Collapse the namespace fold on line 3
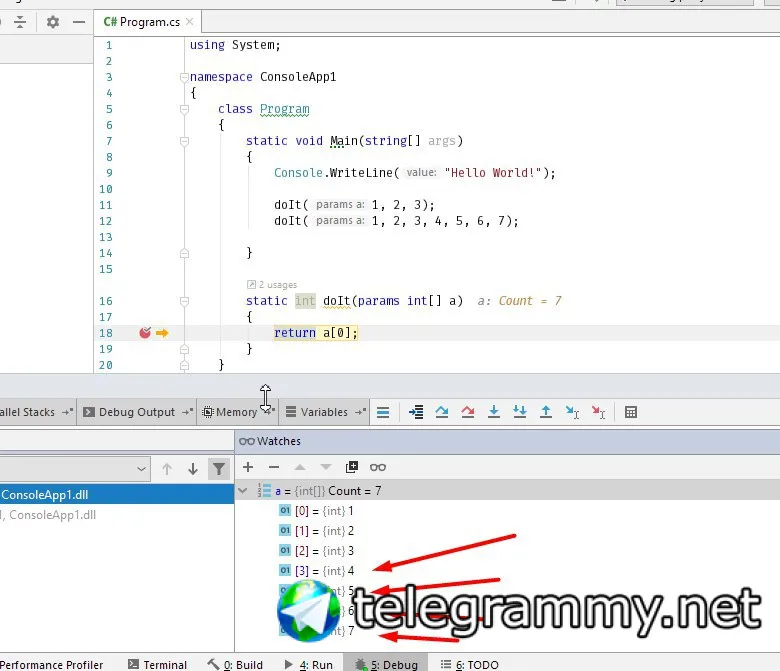The height and width of the screenshot is (671, 780). pyautogui.click(x=184, y=77)
